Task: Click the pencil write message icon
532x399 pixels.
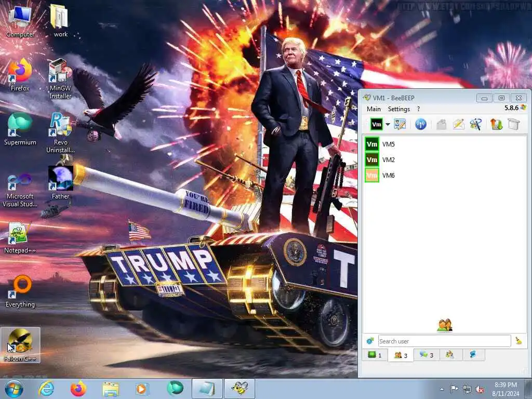Action: (x=458, y=124)
